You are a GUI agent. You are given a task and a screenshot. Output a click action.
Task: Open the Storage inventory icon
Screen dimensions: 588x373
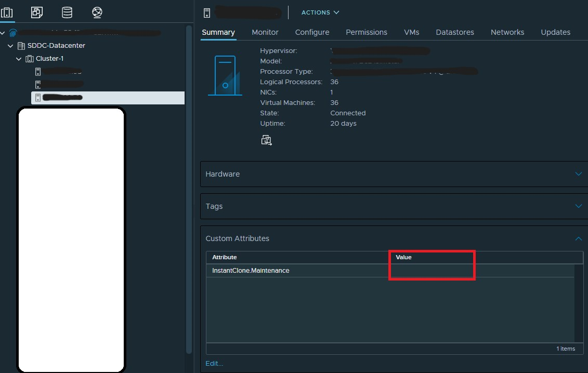coord(67,12)
